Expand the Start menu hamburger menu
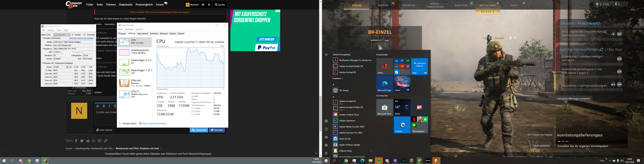The height and width of the screenshot is (164, 644). click(326, 55)
